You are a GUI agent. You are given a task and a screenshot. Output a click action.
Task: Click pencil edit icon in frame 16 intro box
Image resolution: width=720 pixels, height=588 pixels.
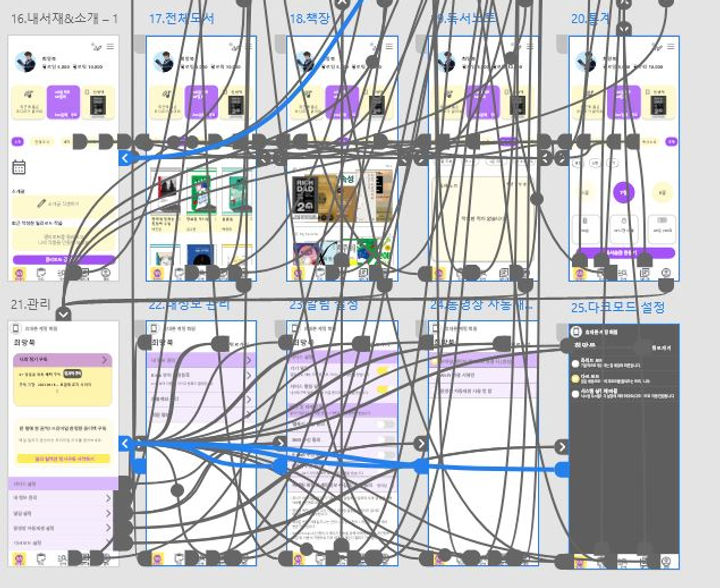(42, 203)
